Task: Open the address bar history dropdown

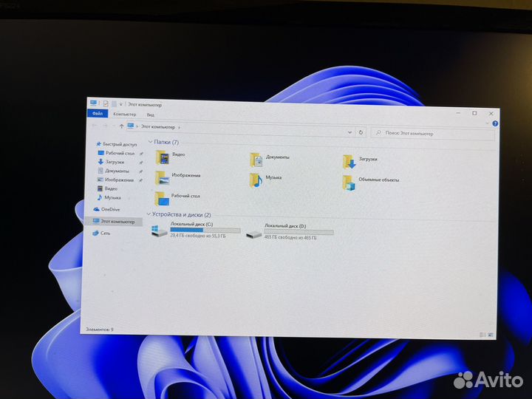Action: coord(349,132)
